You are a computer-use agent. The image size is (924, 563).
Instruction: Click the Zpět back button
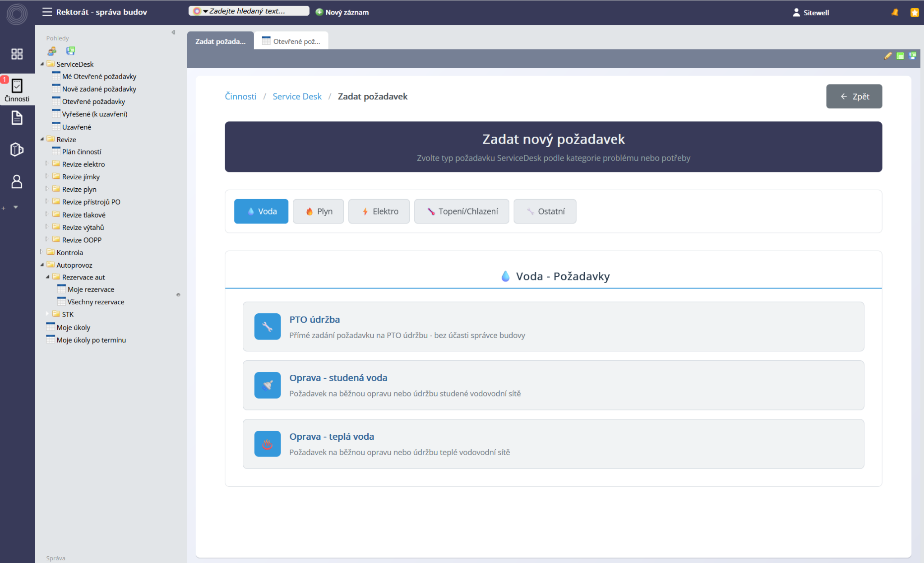coord(854,96)
